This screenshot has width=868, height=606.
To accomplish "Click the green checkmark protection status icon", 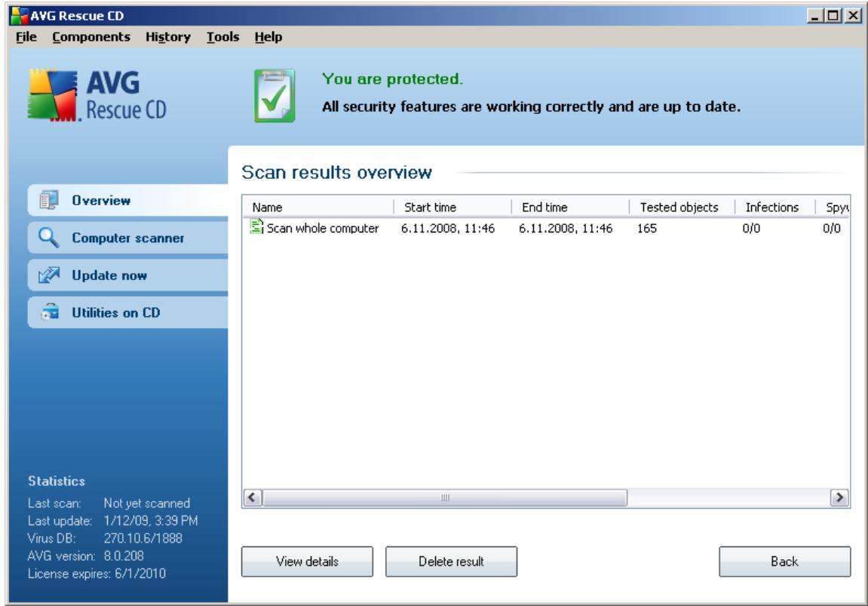I will click(x=275, y=96).
